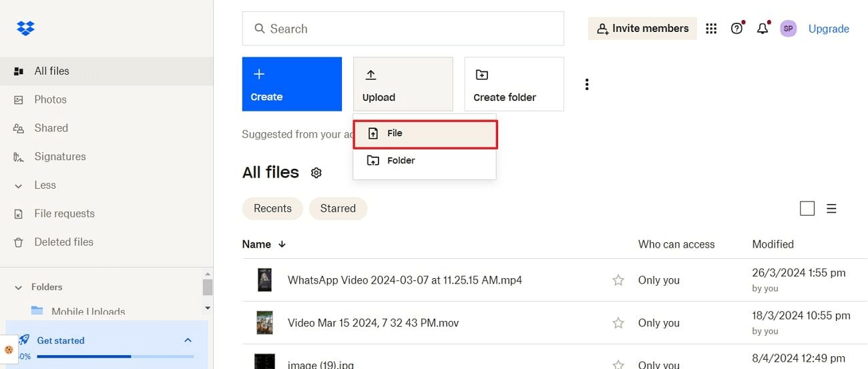Open the apps grid menu

coord(711,29)
